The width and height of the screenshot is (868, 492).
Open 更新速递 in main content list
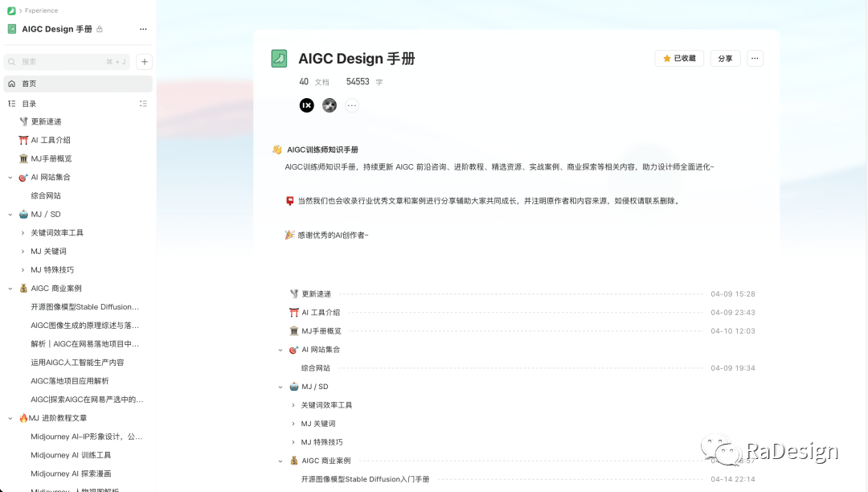(316, 294)
